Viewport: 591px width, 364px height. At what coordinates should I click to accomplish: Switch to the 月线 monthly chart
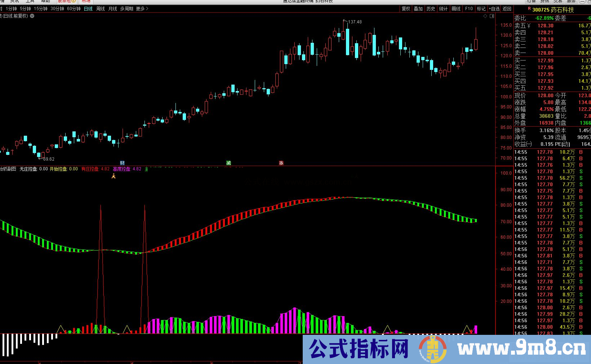coord(112,9)
